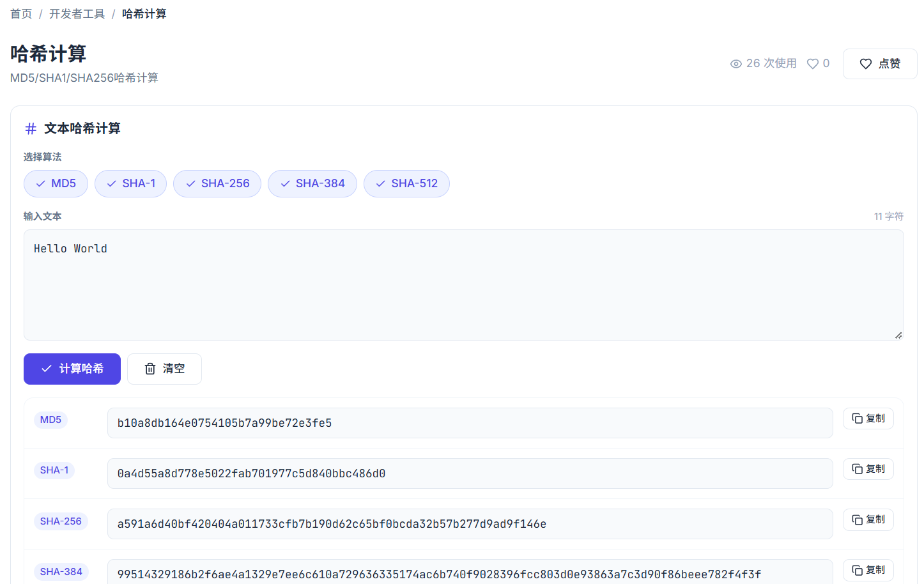
Task: Click the SHA-1 hash output field
Action: 470,473
